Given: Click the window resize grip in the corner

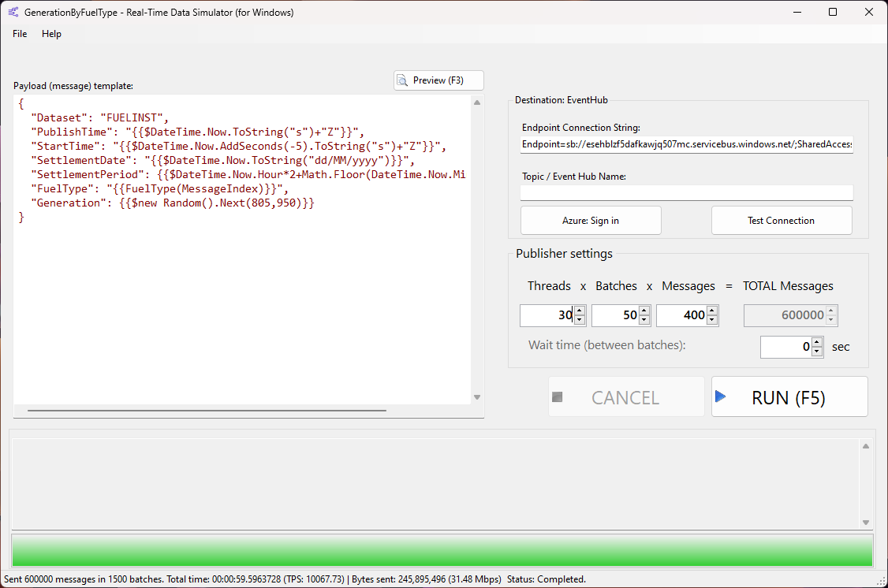Looking at the screenshot, I should pyautogui.click(x=881, y=581).
